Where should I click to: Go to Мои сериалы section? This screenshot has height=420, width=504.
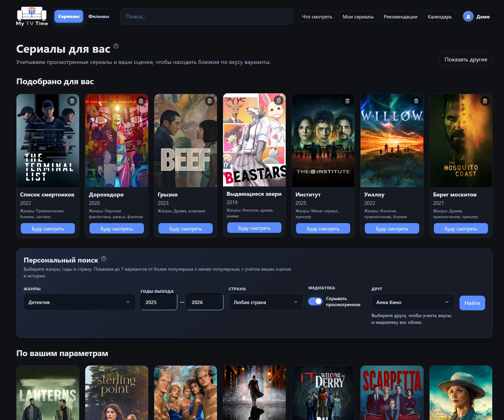click(358, 17)
